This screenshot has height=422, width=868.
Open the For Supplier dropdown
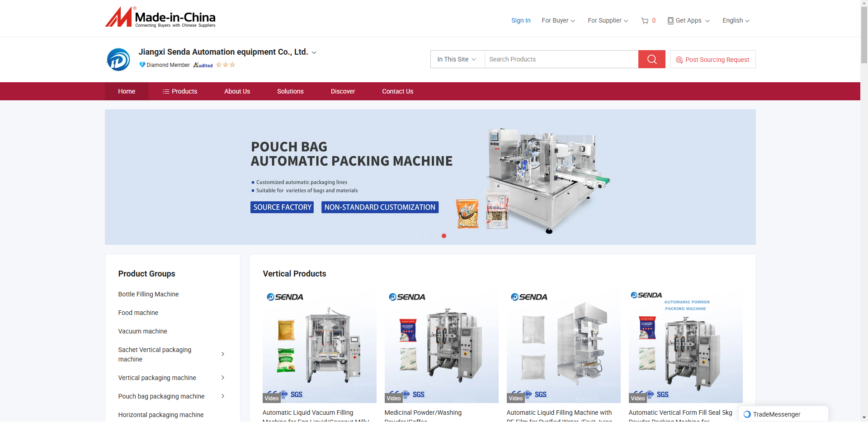608,20
